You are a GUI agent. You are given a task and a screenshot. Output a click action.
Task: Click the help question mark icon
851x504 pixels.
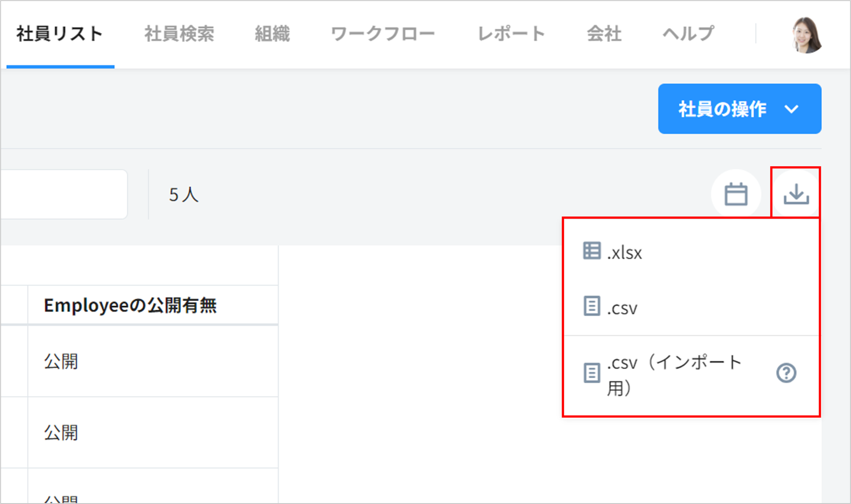786,373
